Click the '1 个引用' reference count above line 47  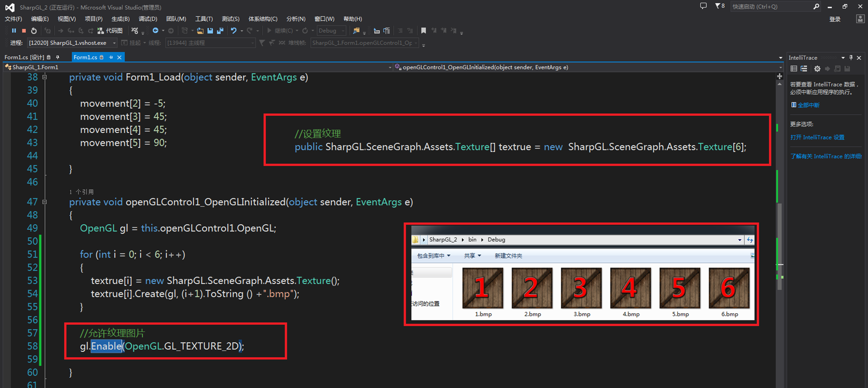coord(81,192)
